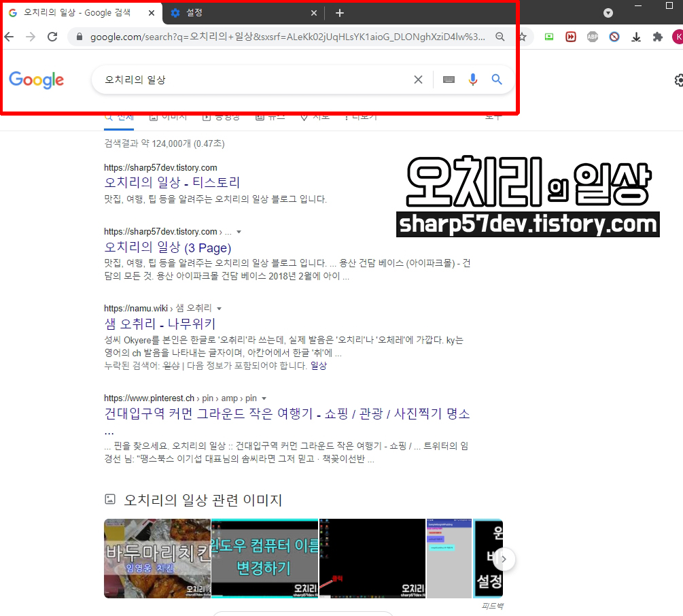
Task: Open the download arrow extension icon
Action: pyautogui.click(x=636, y=37)
